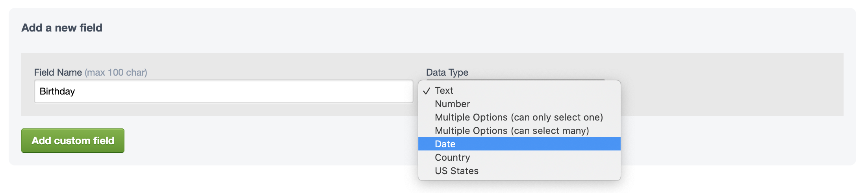
Task: Click the Field Name label
Action: [x=58, y=72]
